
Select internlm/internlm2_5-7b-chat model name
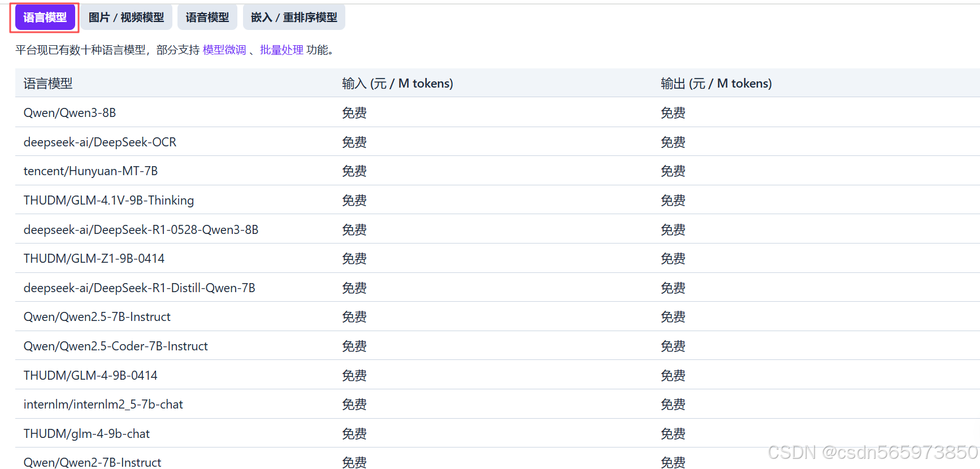[x=103, y=404]
